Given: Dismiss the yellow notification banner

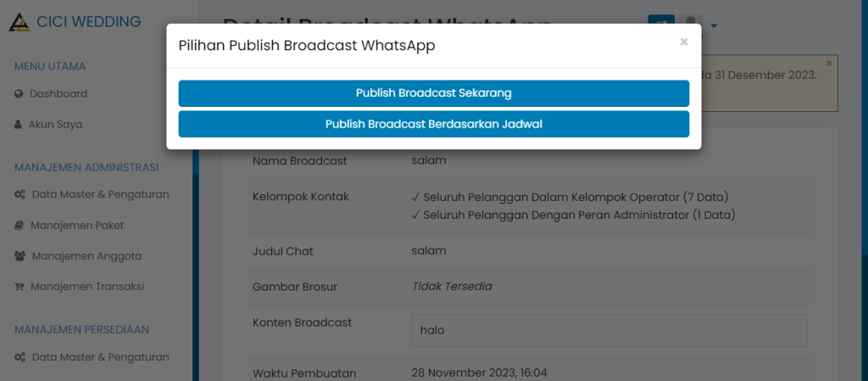Looking at the screenshot, I should (x=829, y=63).
